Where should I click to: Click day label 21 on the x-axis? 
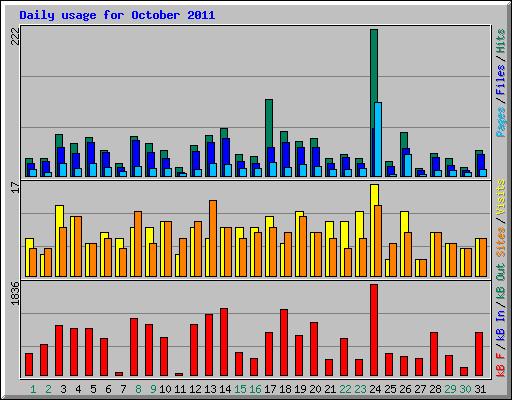[x=330, y=389]
